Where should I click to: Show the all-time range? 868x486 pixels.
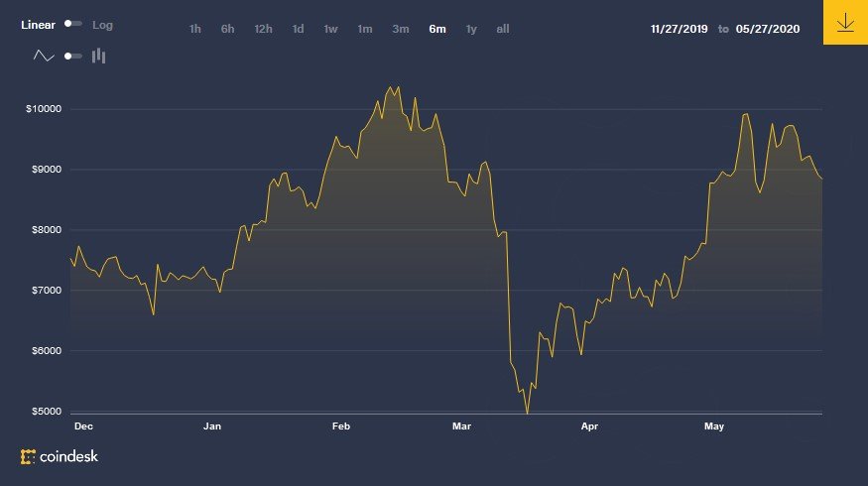[503, 29]
